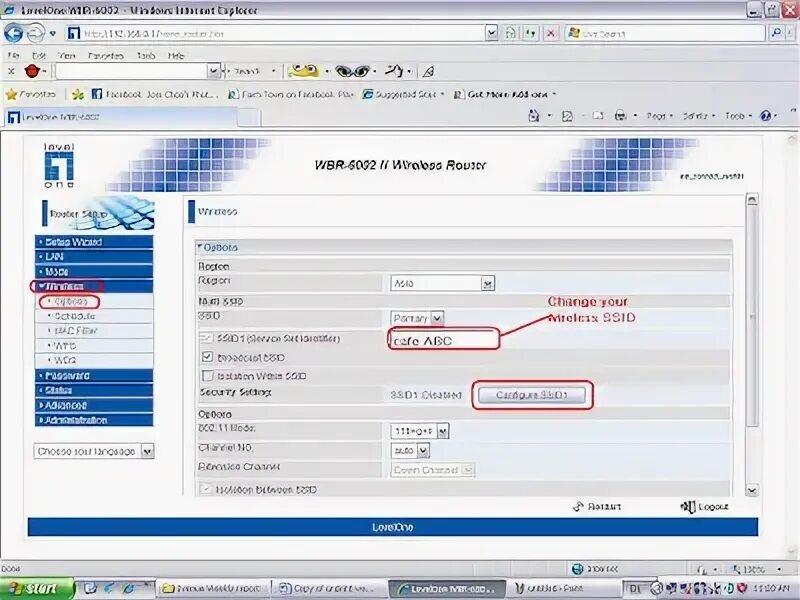The image size is (800, 600).
Task: Expand the Advanced sidebar section
Action: (x=94, y=405)
